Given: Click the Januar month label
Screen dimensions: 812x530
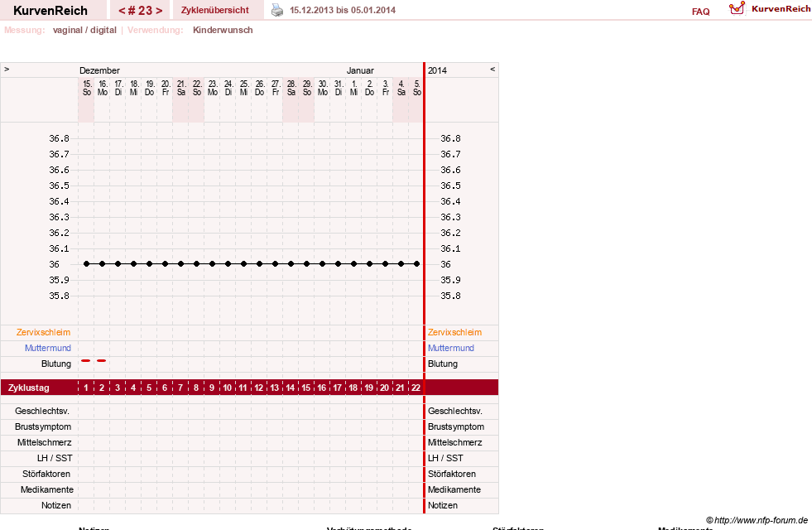Looking at the screenshot, I should point(360,70).
